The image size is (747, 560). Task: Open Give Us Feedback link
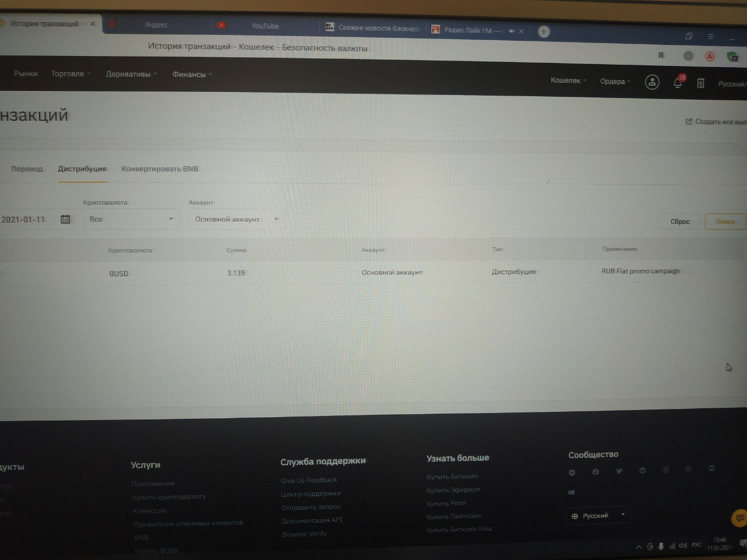coord(309,481)
